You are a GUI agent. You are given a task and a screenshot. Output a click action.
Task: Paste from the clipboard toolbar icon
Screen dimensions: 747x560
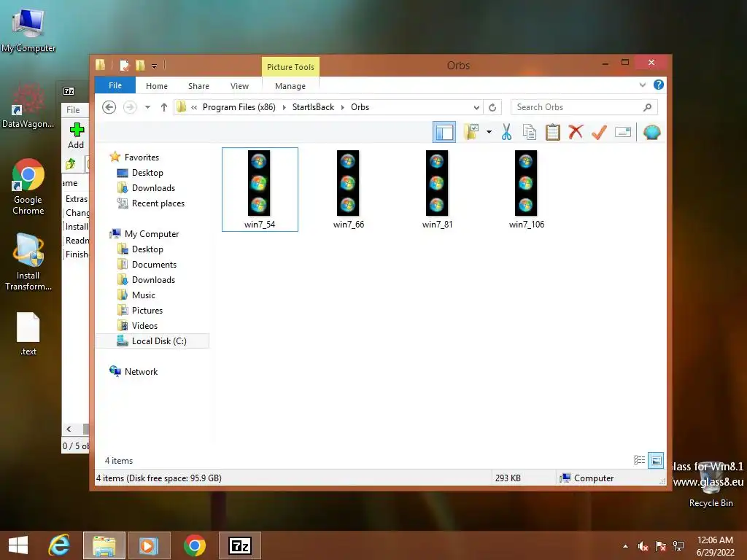point(553,132)
